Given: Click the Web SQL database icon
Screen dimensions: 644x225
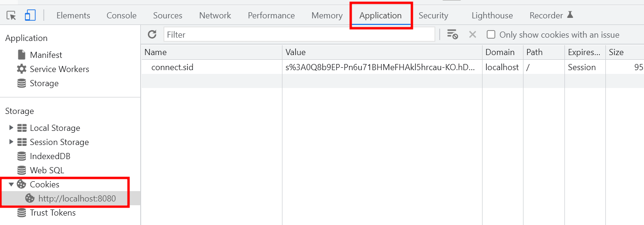Looking at the screenshot, I should (x=22, y=170).
